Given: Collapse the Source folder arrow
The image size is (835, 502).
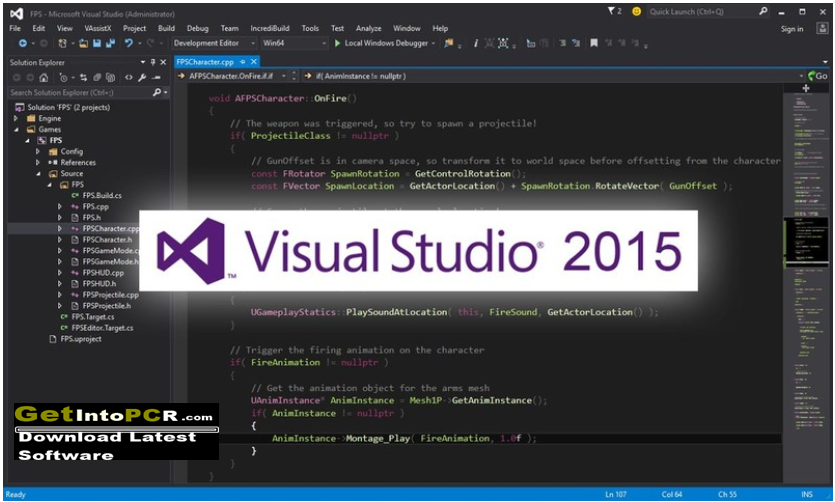Looking at the screenshot, I should coord(38,174).
